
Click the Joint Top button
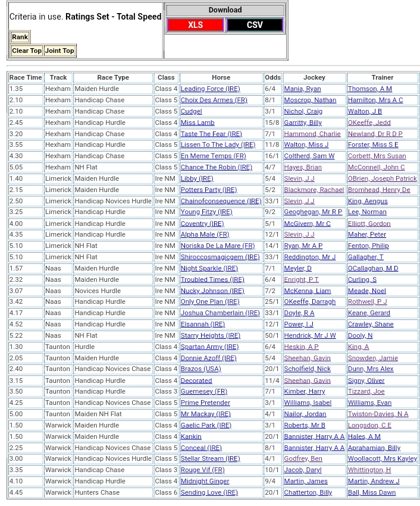pos(59,51)
